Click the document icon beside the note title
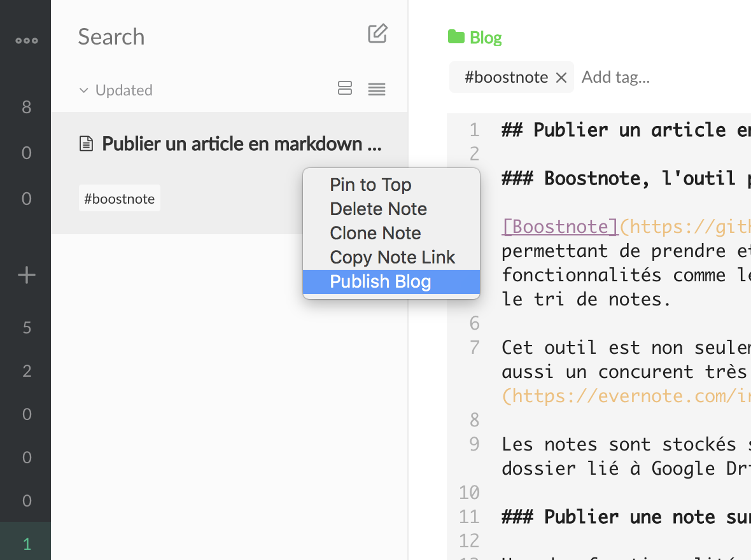 [x=86, y=144]
